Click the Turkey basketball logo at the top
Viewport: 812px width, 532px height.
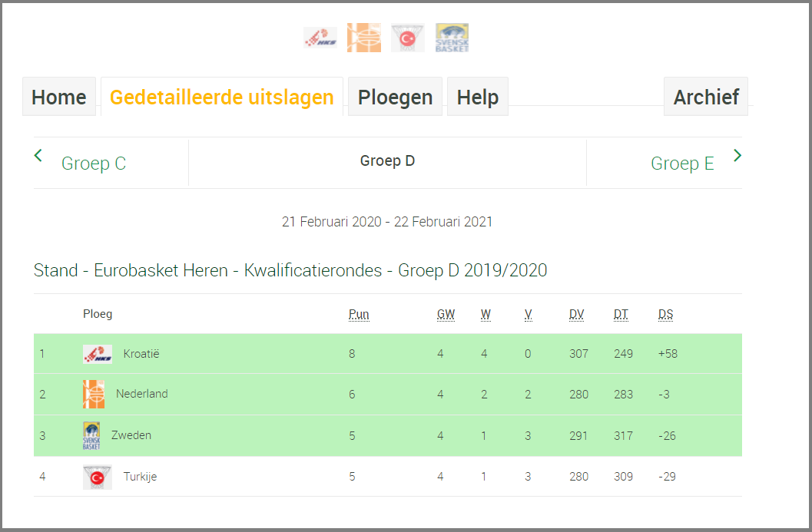(408, 38)
